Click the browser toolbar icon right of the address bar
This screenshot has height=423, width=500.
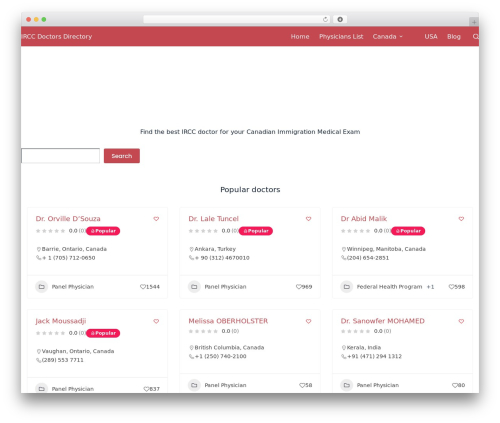point(340,19)
